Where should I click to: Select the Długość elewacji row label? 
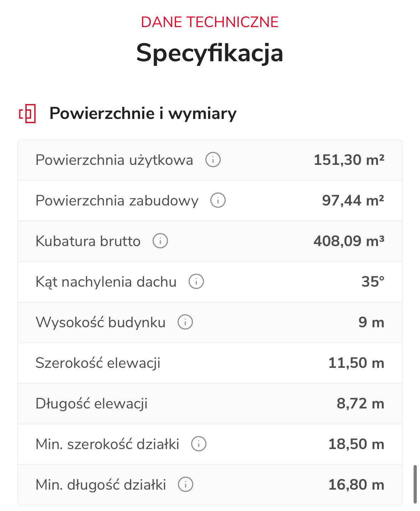click(x=92, y=403)
